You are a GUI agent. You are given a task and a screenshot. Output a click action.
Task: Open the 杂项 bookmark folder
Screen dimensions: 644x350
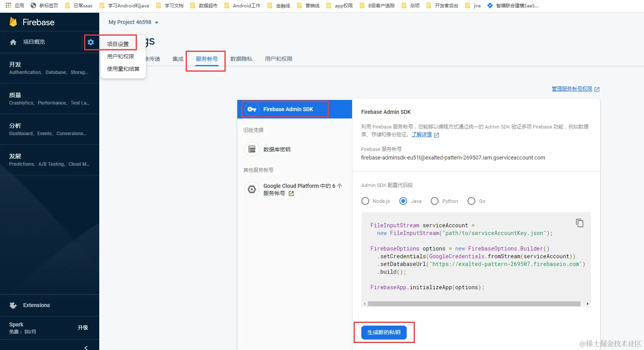(x=411, y=5)
